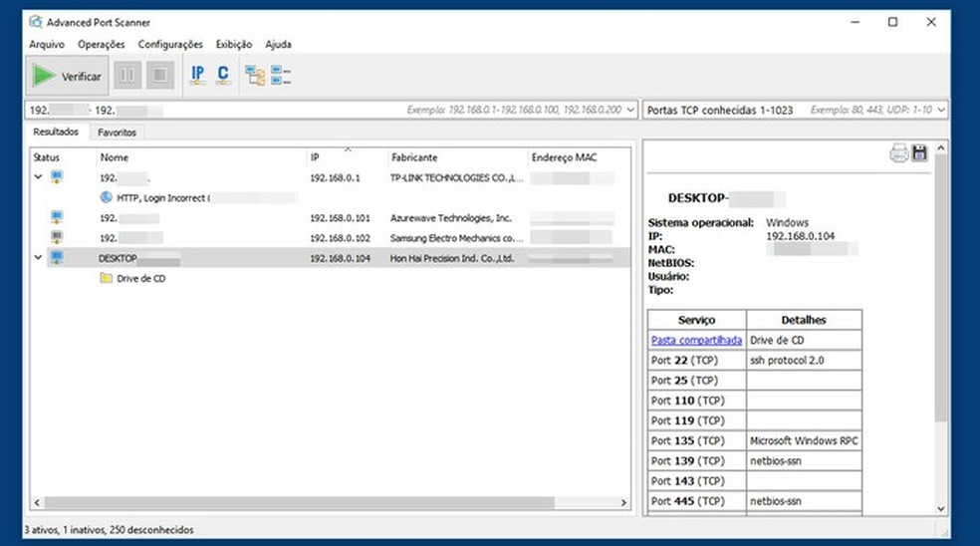Switch to the Favoritos tab
The width and height of the screenshot is (980, 546).
[117, 133]
